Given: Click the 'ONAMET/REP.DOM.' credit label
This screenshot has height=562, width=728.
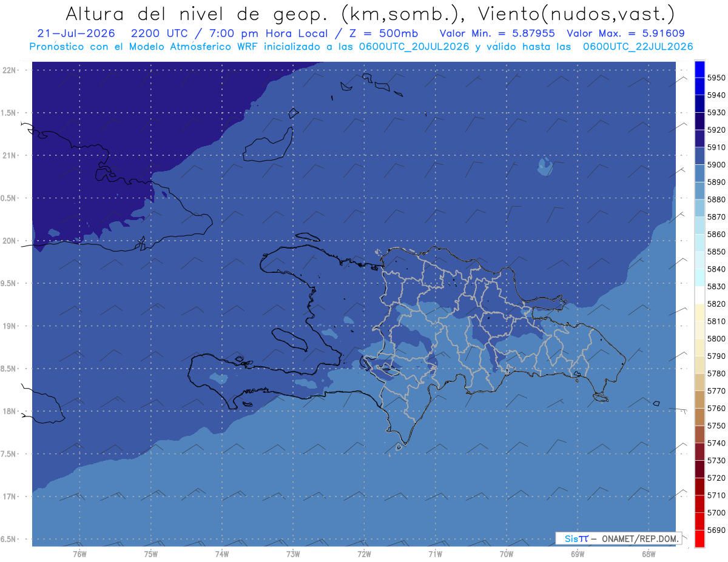Looking at the screenshot, I should [640, 538].
